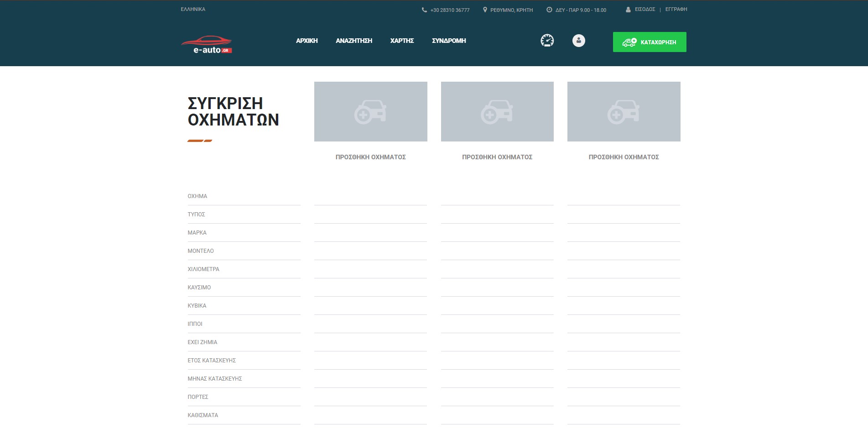868x429 pixels.
Task: Open the speedometer compare icon in header
Action: pyautogui.click(x=547, y=41)
